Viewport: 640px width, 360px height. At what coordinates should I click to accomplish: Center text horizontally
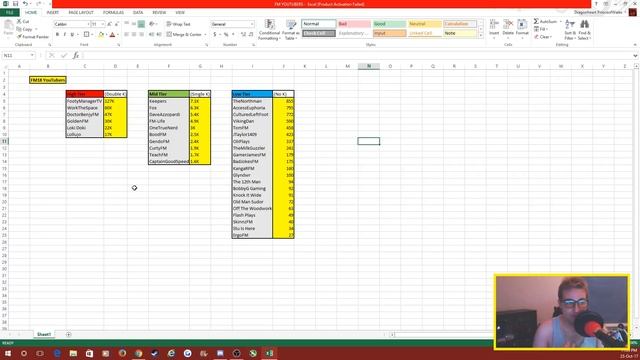point(134,35)
